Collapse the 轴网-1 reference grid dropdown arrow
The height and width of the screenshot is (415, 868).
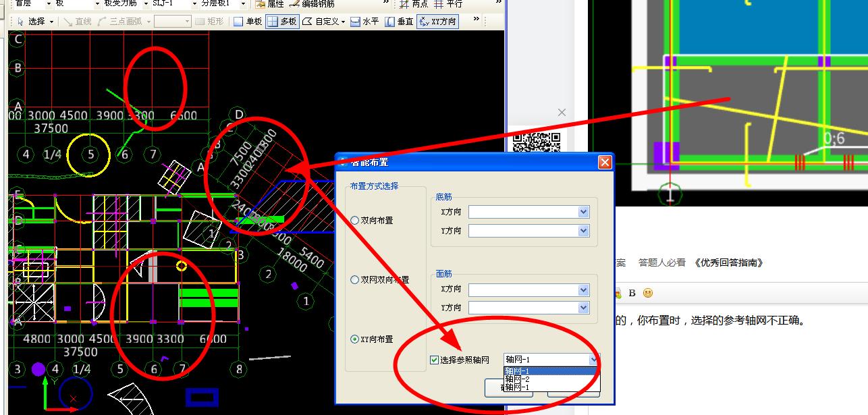tap(593, 360)
